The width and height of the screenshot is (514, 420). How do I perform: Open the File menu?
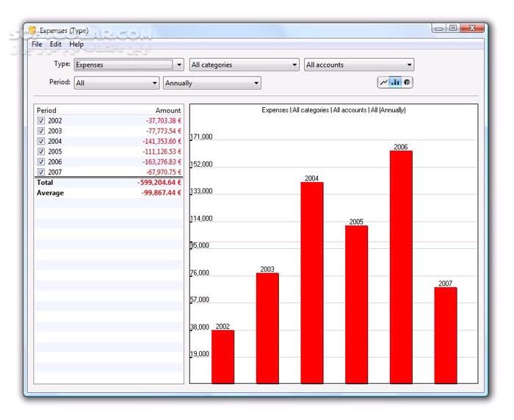pos(37,44)
